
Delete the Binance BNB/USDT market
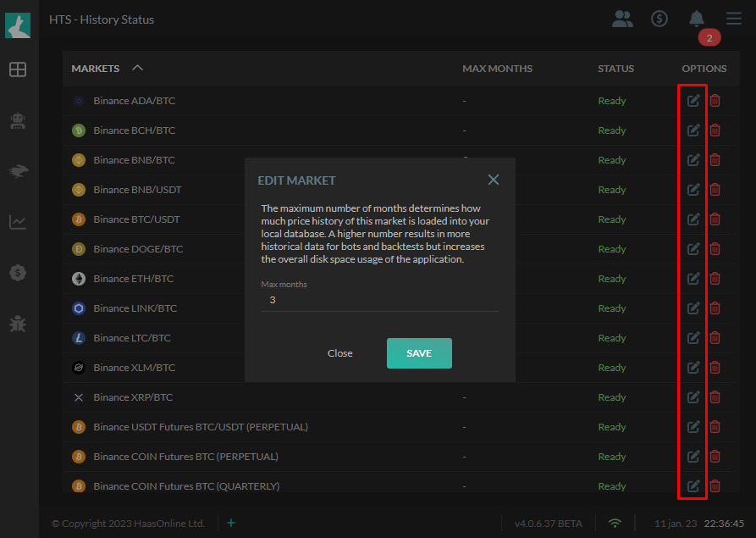click(x=715, y=190)
